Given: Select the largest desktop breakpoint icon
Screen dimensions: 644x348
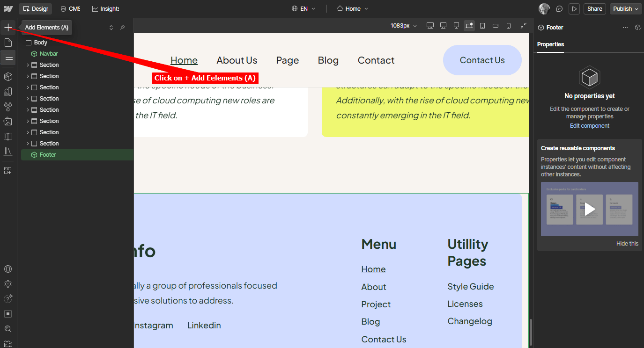Looking at the screenshot, I should [430, 26].
